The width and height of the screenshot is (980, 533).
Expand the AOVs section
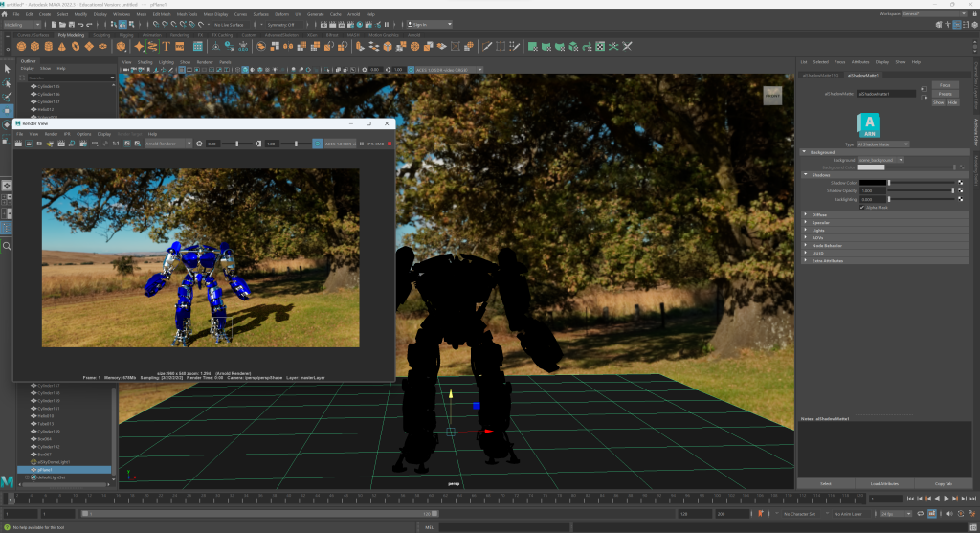click(x=805, y=237)
